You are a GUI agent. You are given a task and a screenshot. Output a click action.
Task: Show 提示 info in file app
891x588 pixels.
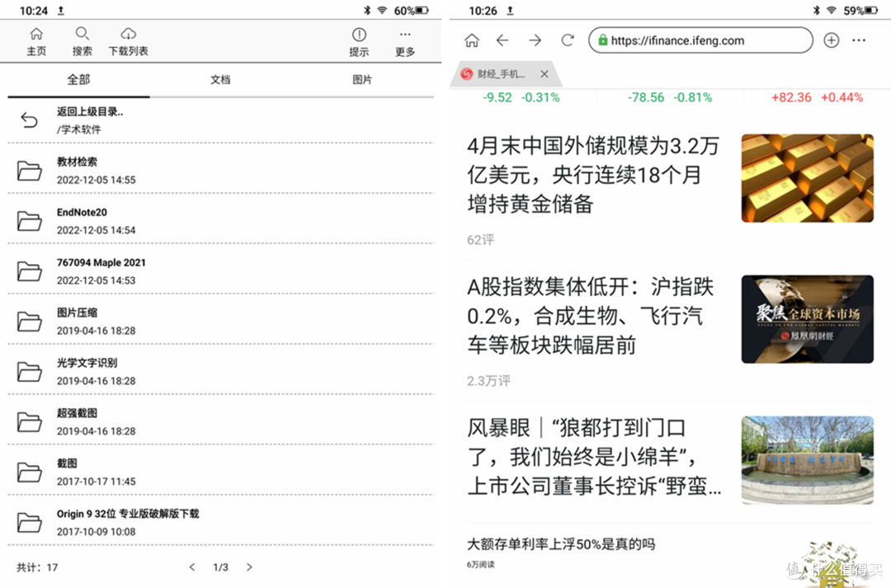359,42
